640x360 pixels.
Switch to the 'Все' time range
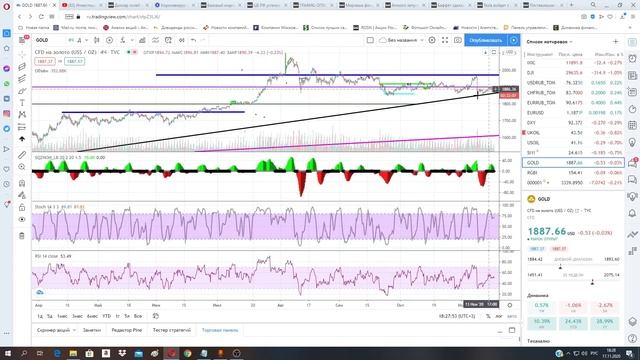(x=138, y=316)
